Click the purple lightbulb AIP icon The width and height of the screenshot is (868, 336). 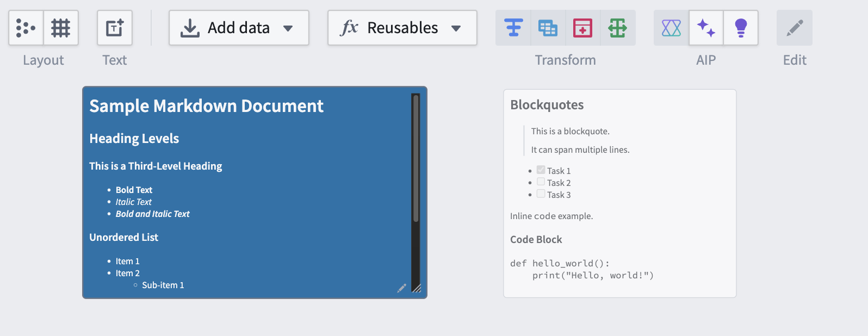click(741, 28)
